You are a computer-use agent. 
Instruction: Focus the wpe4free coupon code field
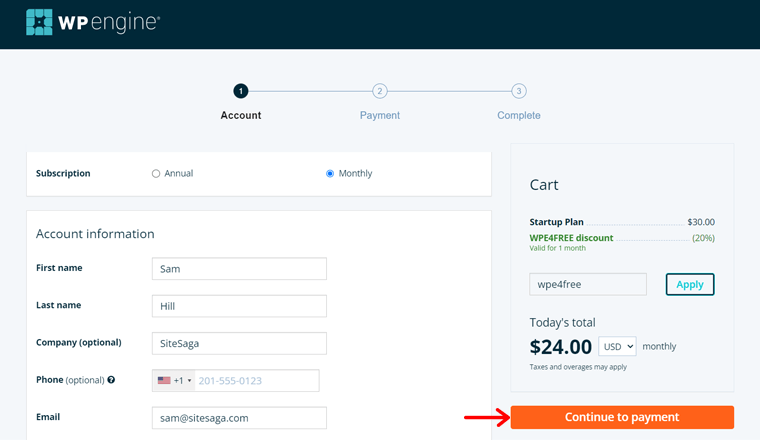pyautogui.click(x=588, y=284)
